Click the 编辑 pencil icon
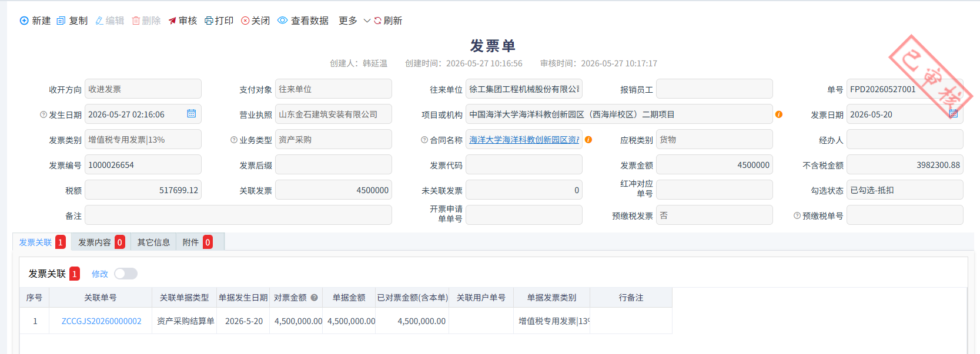This screenshot has height=354, width=980. point(99,21)
